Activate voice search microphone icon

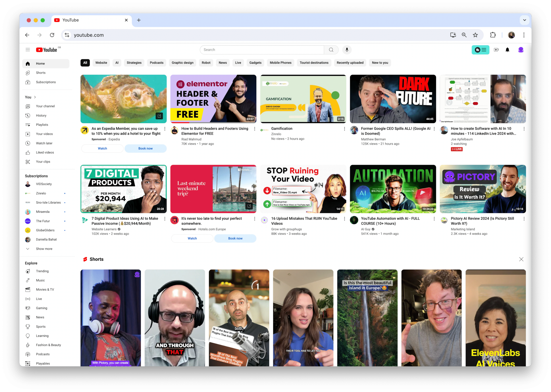[x=347, y=50]
